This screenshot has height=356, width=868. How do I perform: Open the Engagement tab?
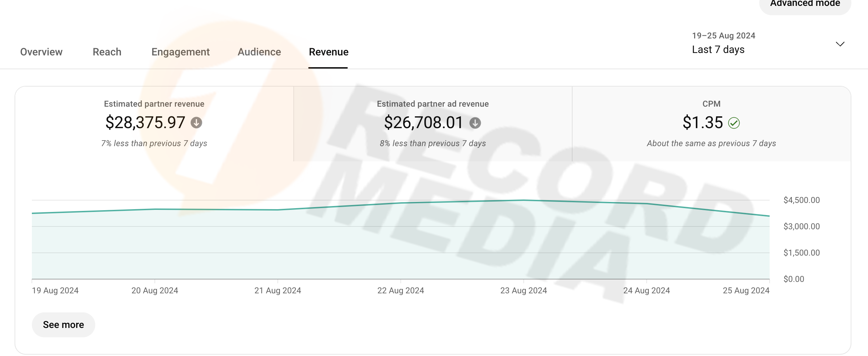coord(180,52)
